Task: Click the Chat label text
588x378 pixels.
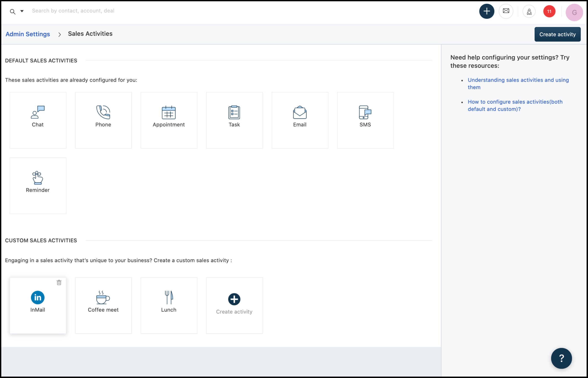Action: pos(38,124)
